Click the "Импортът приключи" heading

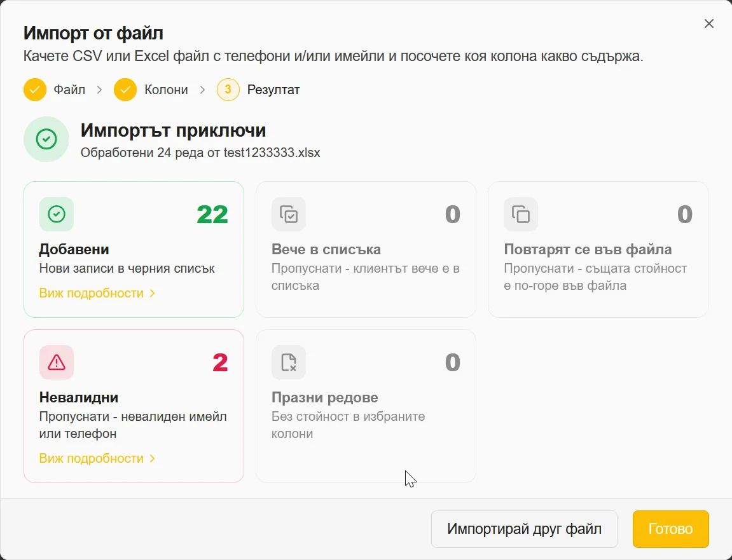(x=173, y=131)
